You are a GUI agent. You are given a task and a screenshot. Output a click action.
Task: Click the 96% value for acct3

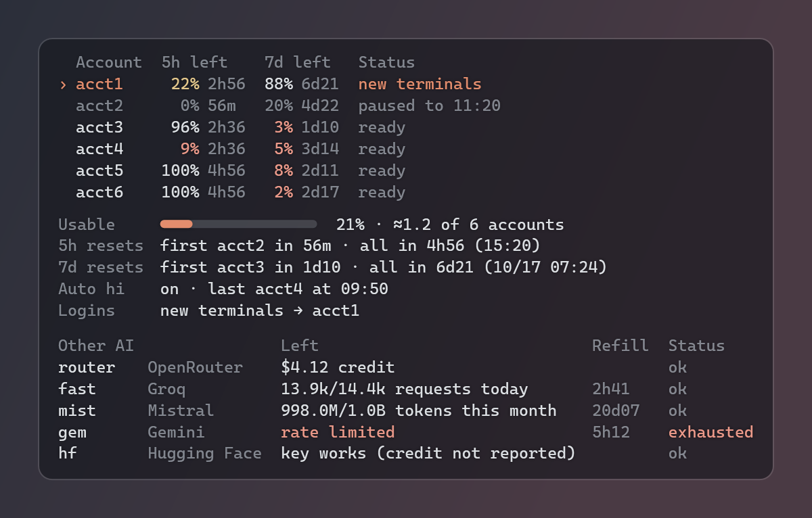(x=185, y=128)
